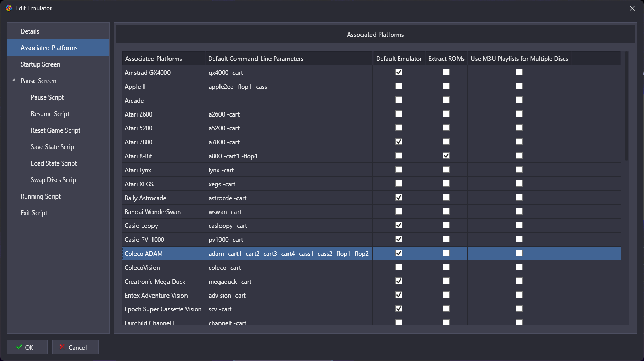Check Default Emulator for ColecoVision
Viewport: 644px width, 361px height.
pyautogui.click(x=399, y=267)
